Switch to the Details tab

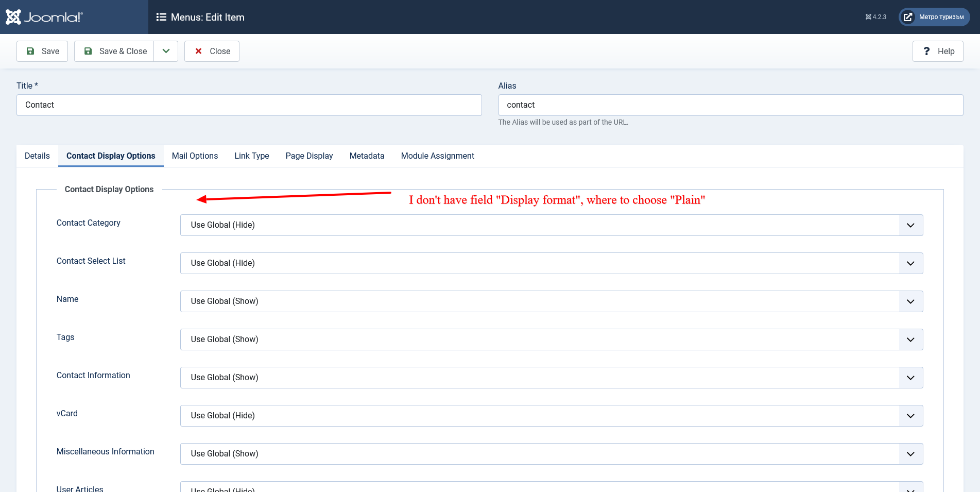pyautogui.click(x=37, y=156)
